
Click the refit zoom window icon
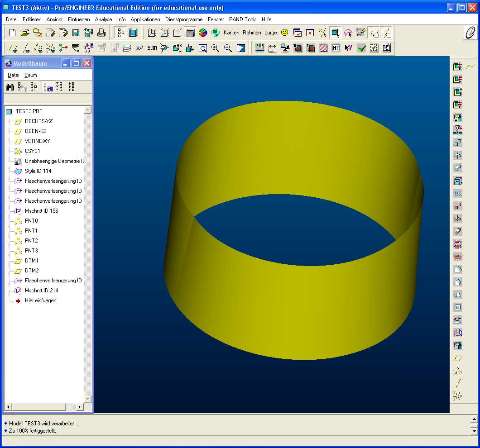pyautogui.click(x=203, y=48)
